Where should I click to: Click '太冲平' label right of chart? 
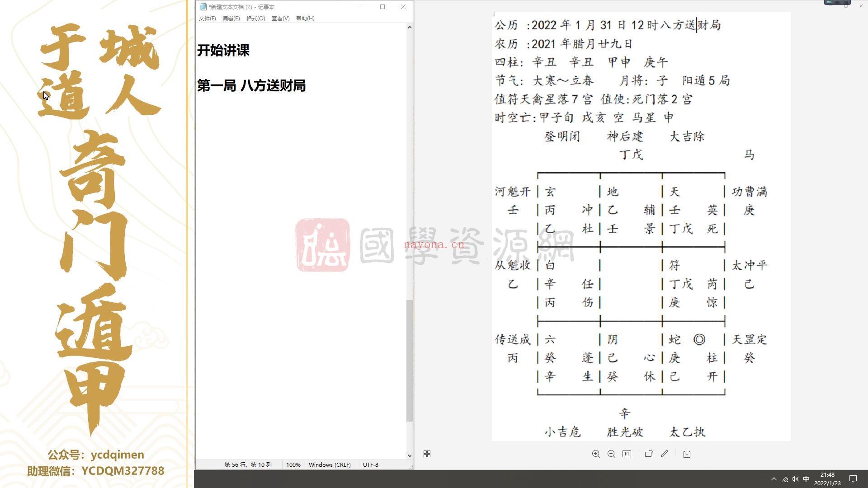pyautogui.click(x=750, y=265)
